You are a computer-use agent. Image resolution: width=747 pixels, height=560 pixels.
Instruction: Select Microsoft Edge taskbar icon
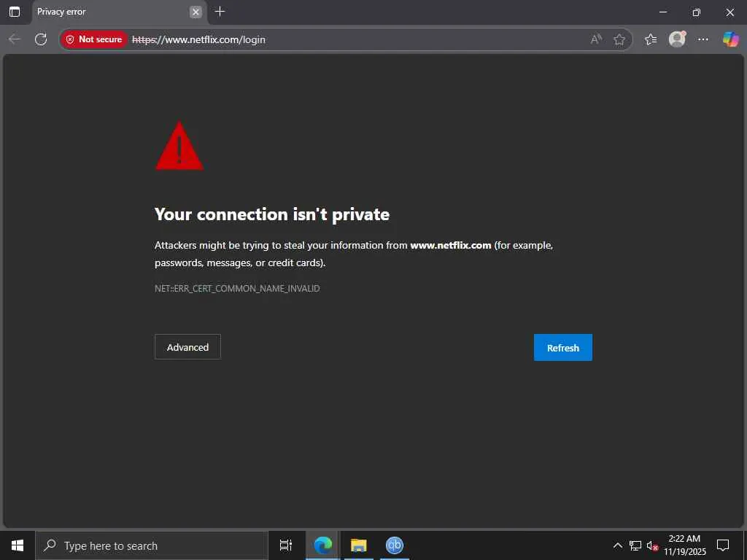point(322,545)
